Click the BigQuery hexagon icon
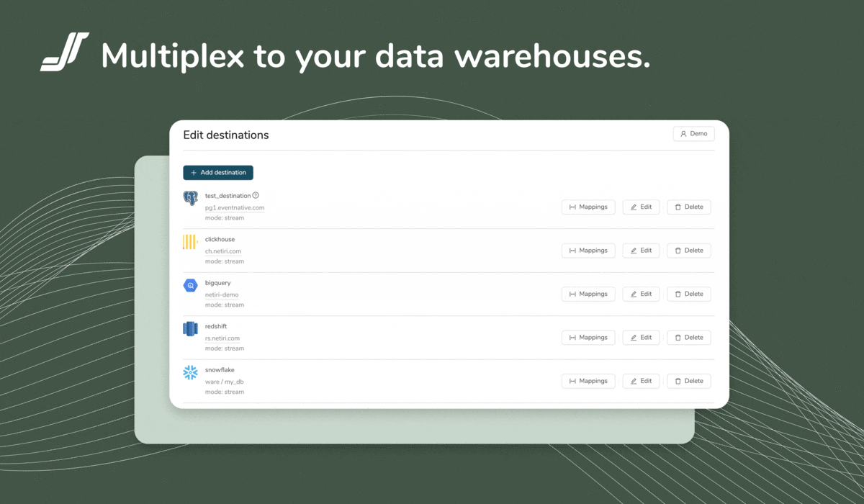 pyautogui.click(x=190, y=285)
